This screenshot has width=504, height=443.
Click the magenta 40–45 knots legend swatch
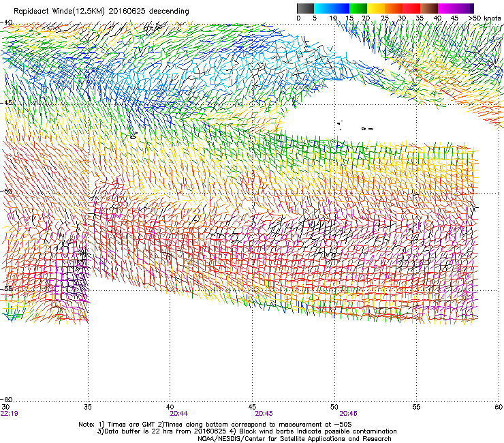coord(447,8)
